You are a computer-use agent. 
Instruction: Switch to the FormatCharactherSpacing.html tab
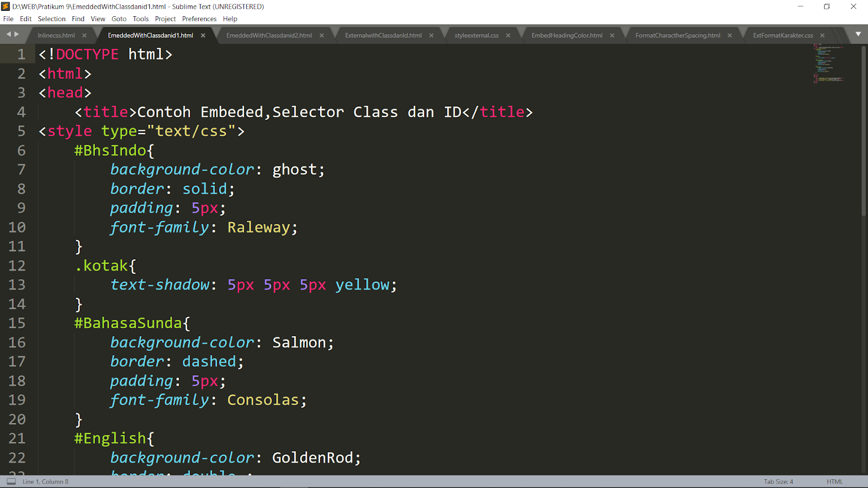pos(678,35)
